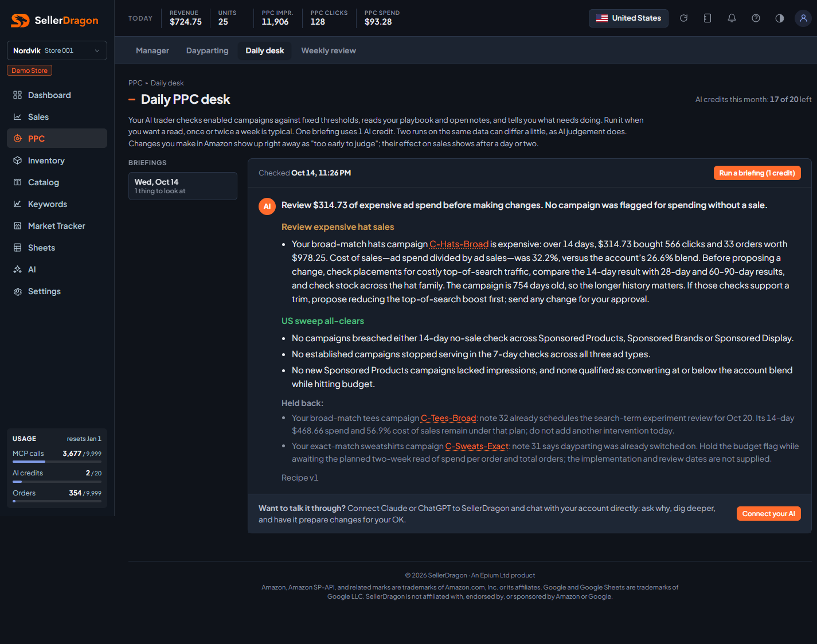
Task: Open Dashboard via its grid icon
Action: tap(18, 95)
